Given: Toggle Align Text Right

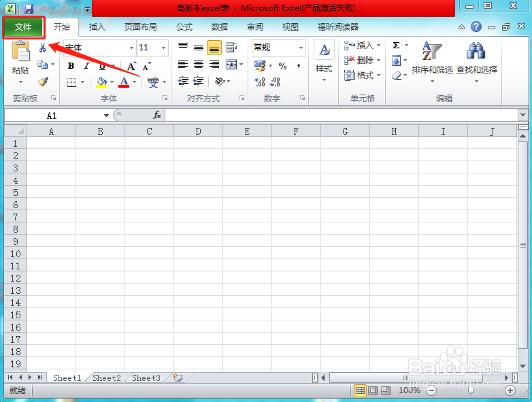Looking at the screenshot, I should pyautogui.click(x=214, y=64).
